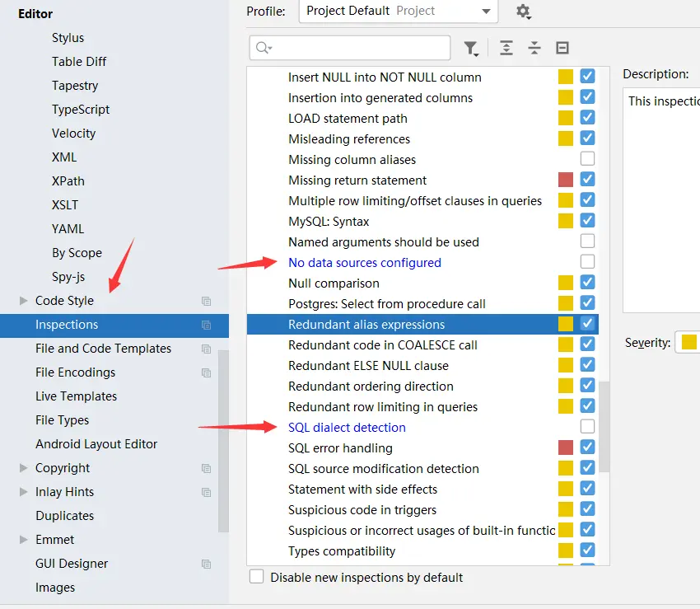Check Disable new inspections by default
This screenshot has width=700, height=609.
257,578
